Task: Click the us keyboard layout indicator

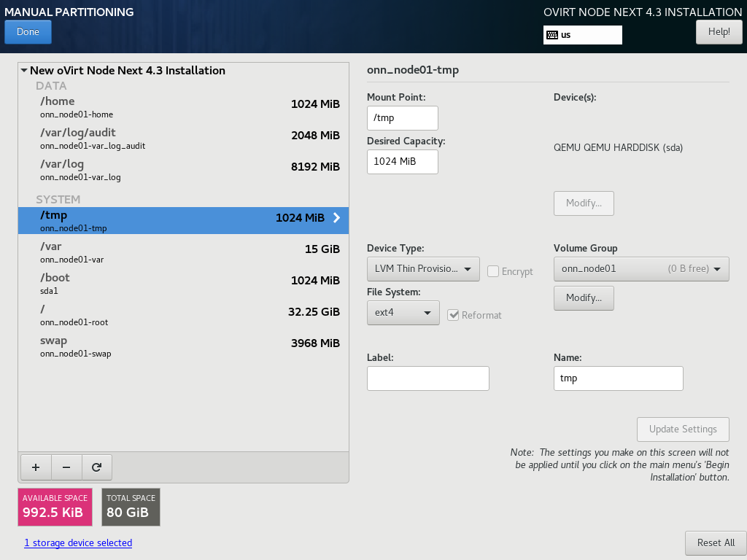Action: 583,35
